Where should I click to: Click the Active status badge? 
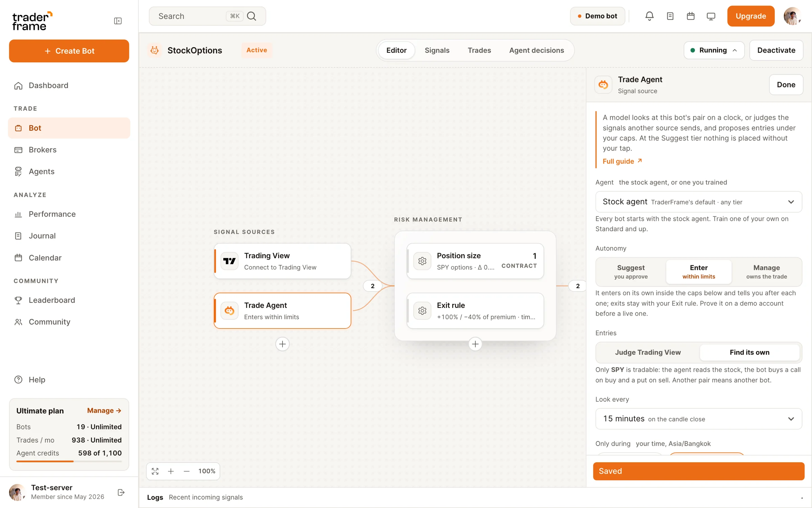pyautogui.click(x=256, y=50)
